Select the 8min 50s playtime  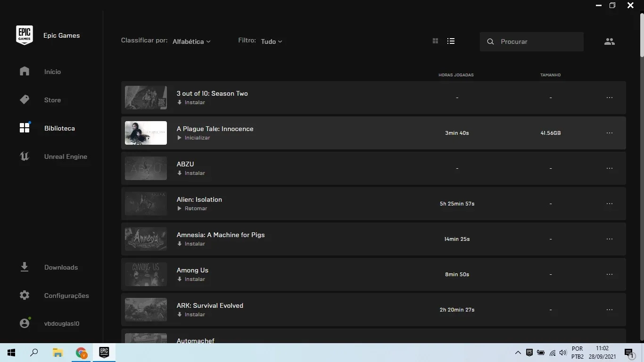pos(457,274)
